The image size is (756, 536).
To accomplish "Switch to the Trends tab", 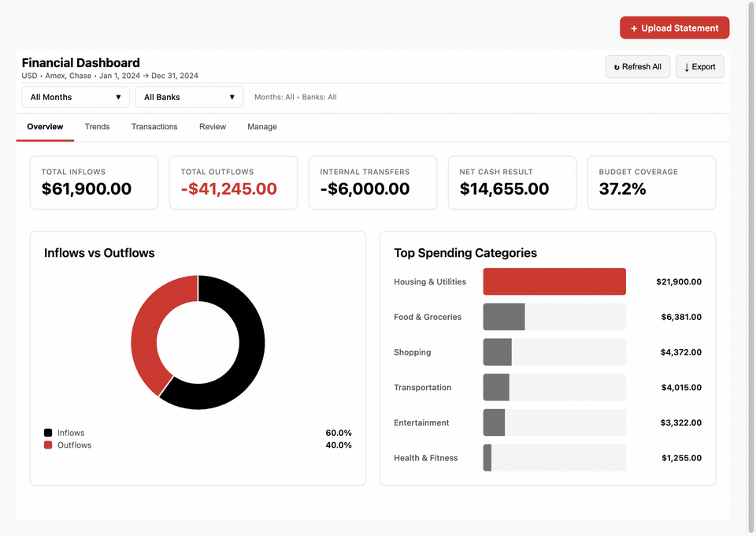I will (x=97, y=126).
